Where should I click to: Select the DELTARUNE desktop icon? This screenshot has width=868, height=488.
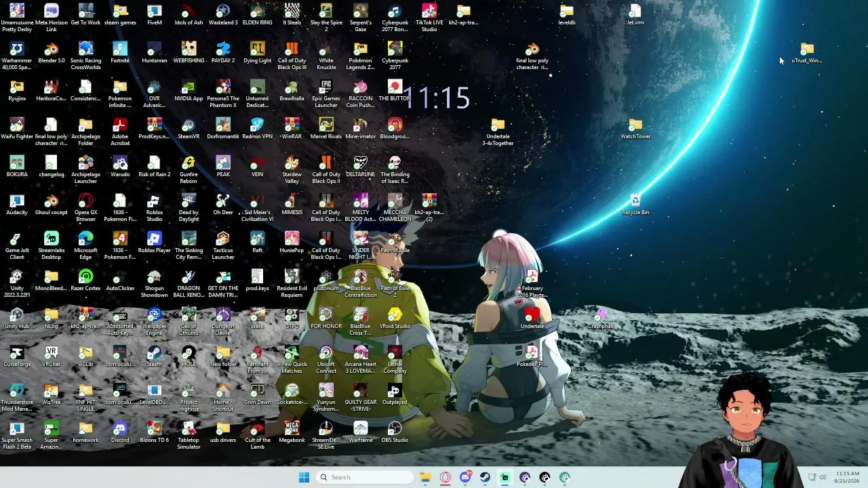(360, 167)
